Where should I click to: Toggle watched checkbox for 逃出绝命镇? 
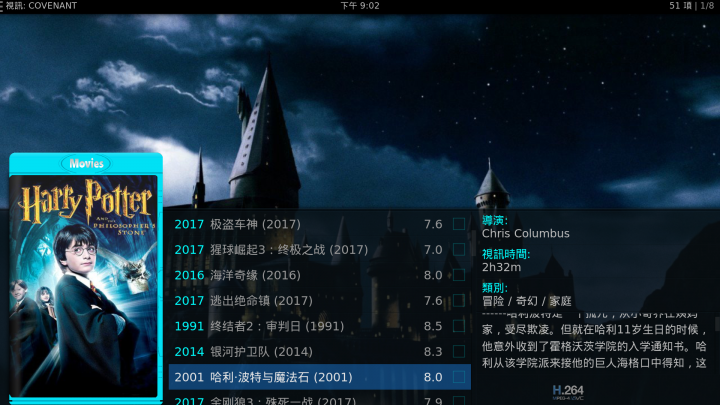[x=459, y=300]
